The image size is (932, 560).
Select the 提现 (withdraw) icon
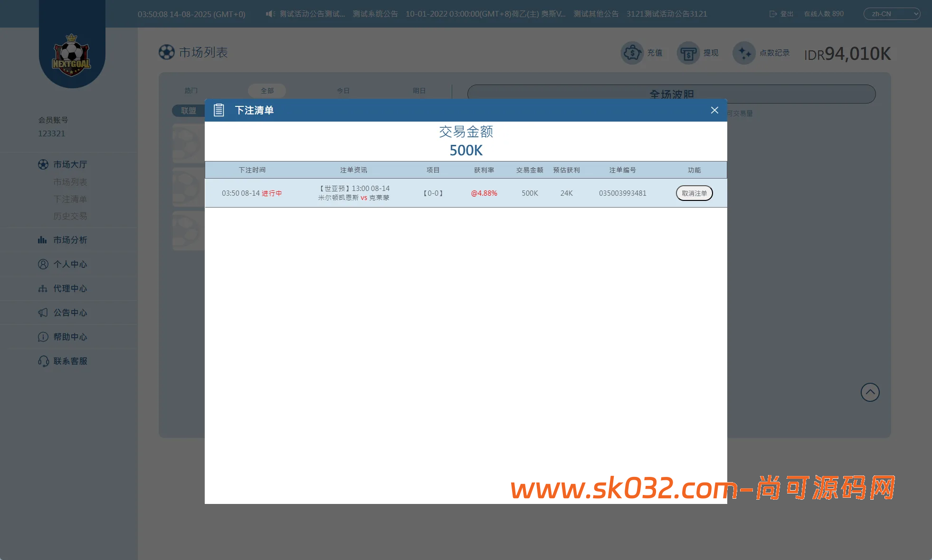(688, 53)
